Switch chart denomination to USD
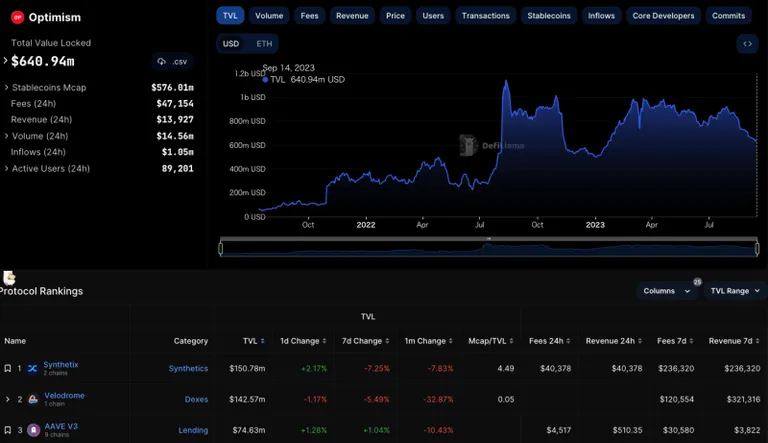Screen dimensions: 768x443 click(231, 44)
